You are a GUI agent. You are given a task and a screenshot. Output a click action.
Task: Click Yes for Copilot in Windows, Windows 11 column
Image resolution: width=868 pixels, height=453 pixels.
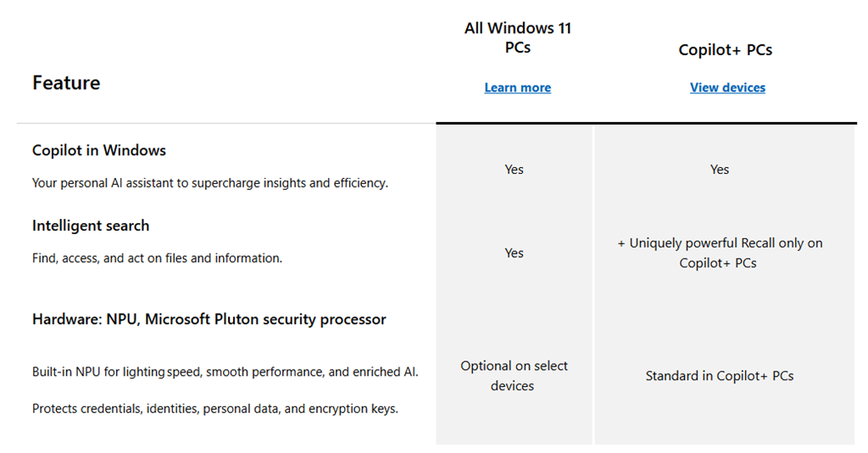514,170
